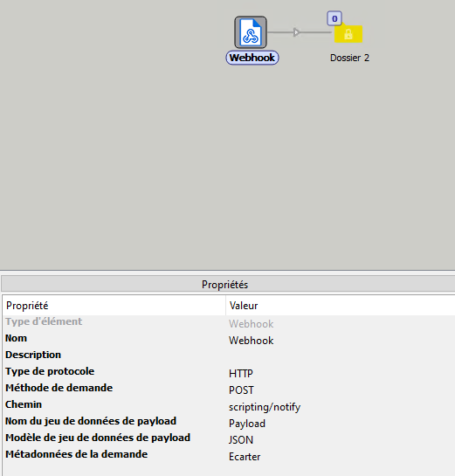455x476 pixels.
Task: Click the greyed Webhook element type value
Action: click(251, 324)
